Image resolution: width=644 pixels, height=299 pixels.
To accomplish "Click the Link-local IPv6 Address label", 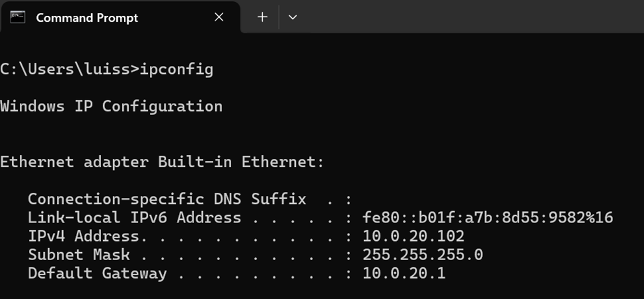I will pos(134,217).
